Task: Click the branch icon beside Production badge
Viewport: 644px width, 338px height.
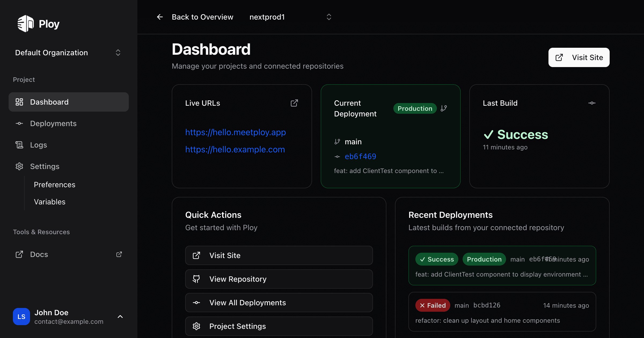Action: (x=444, y=108)
